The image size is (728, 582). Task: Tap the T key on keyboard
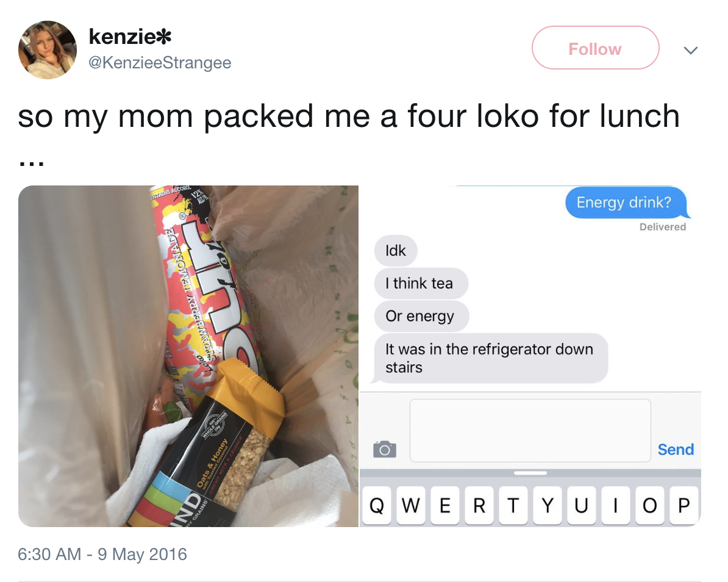pos(513,505)
